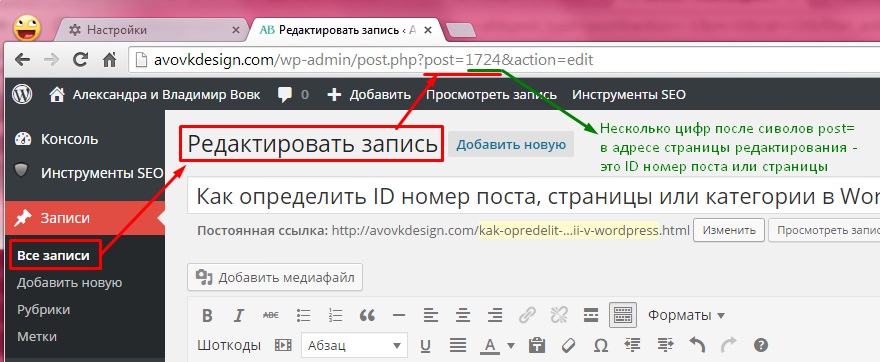
Task: Open the Форматы dropdown
Action: coord(686,315)
